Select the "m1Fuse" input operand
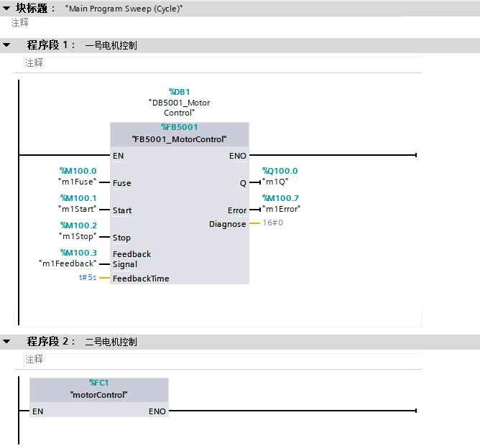The image size is (480, 448). [79, 182]
